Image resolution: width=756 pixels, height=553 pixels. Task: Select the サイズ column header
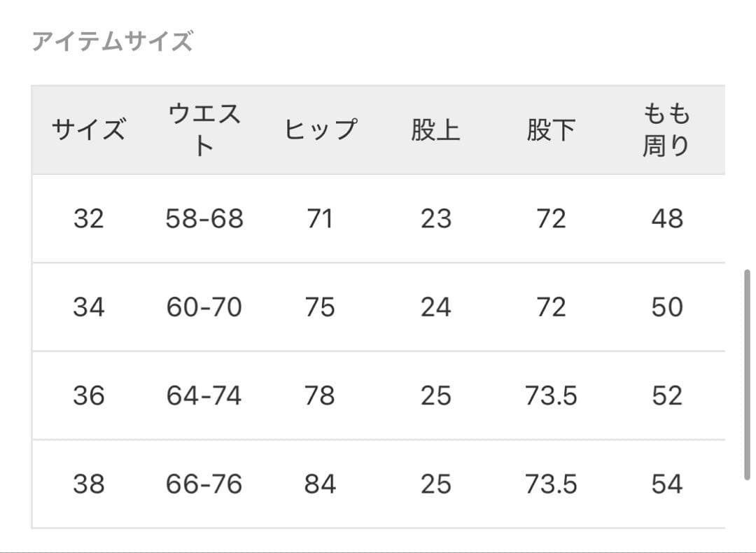click(88, 130)
